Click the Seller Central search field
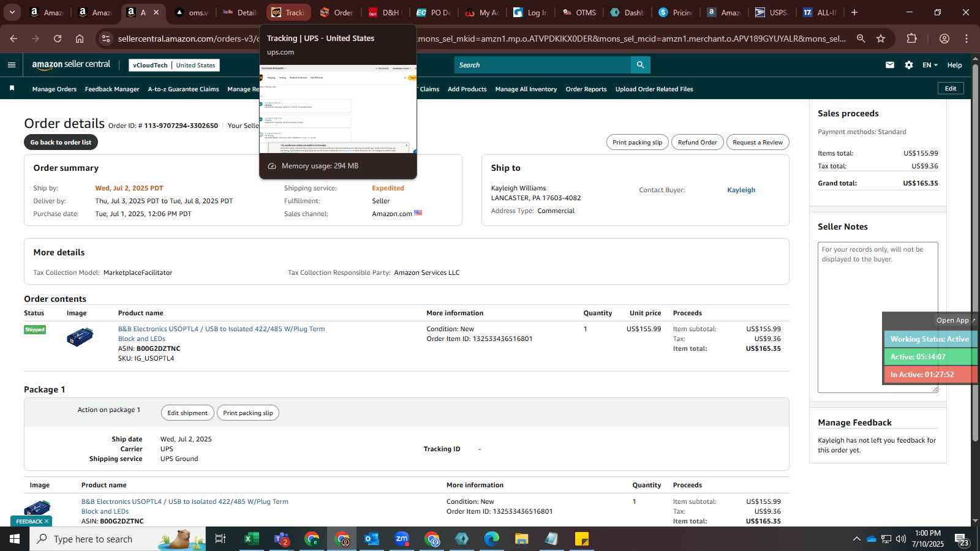This screenshot has width=980, height=551. click(x=542, y=65)
